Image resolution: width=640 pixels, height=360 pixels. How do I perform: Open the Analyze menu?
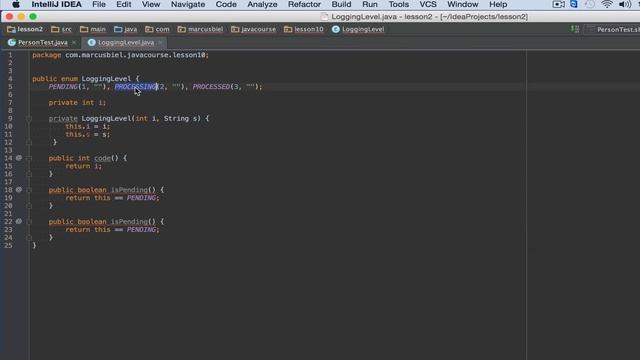coord(262,4)
